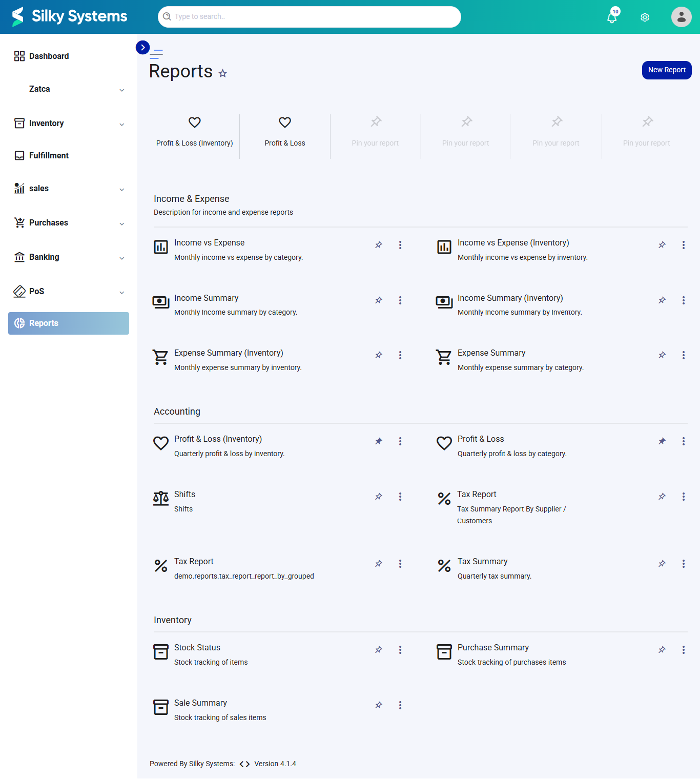Open settings gear icon in header

coord(645,17)
